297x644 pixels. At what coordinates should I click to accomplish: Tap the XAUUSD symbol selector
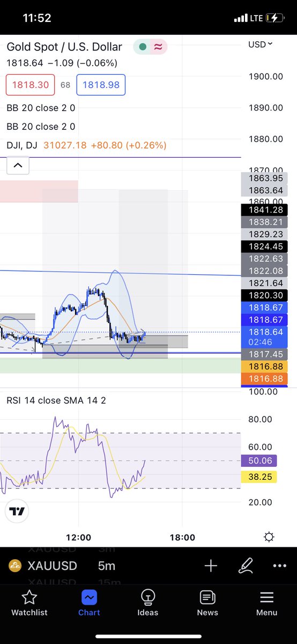(53, 566)
